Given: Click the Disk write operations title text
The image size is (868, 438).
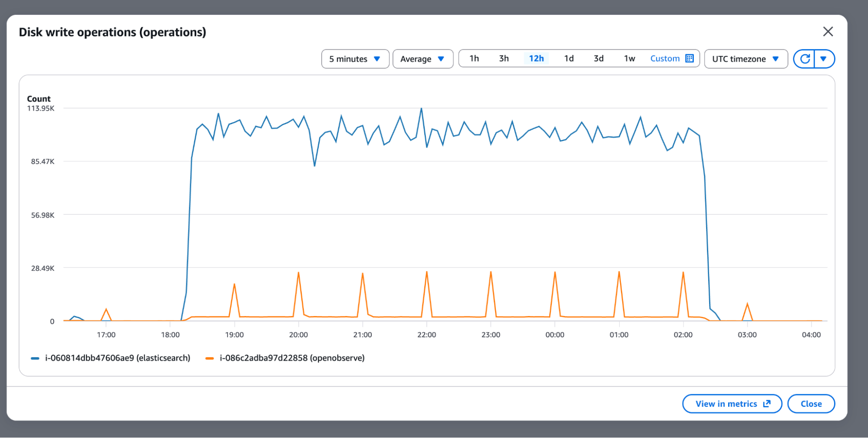Looking at the screenshot, I should pyautogui.click(x=112, y=32).
